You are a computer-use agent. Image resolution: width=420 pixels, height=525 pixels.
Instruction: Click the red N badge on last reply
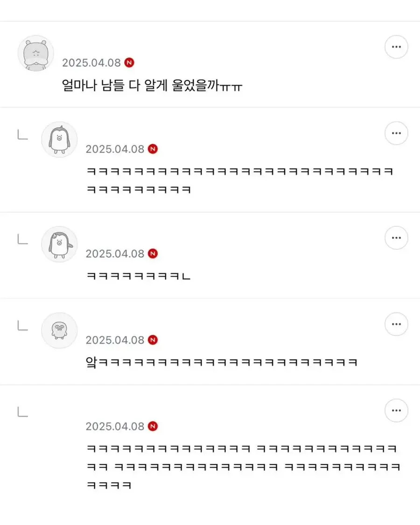pos(153,426)
